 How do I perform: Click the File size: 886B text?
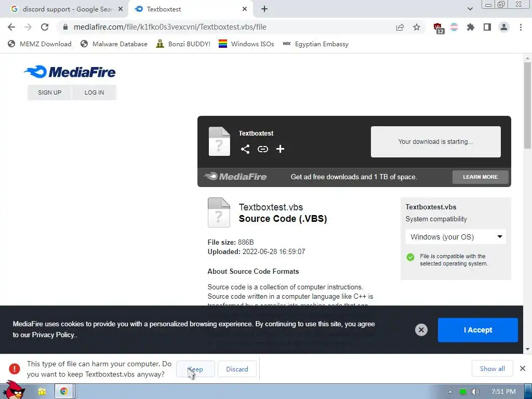coord(231,242)
